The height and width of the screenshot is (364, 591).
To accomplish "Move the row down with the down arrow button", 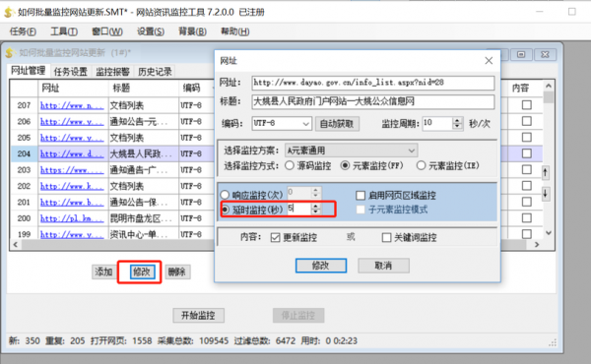I will (546, 194).
